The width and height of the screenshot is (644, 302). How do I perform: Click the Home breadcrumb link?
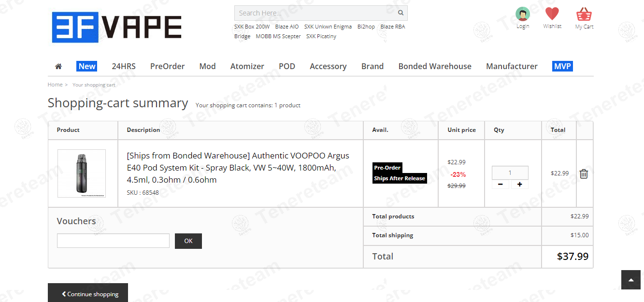point(55,85)
